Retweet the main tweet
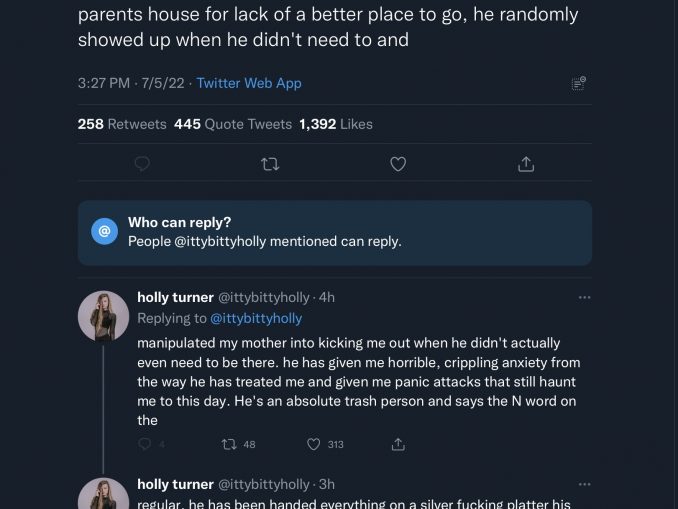Screen dimensions: 678x509 [270, 164]
